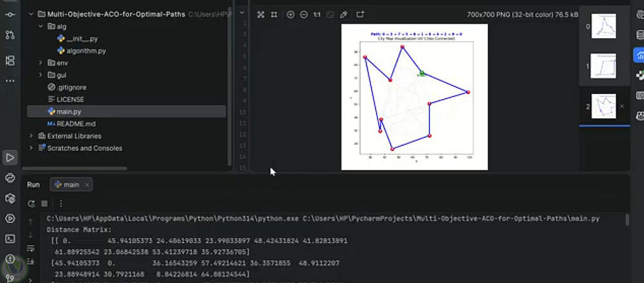The height and width of the screenshot is (283, 644).
Task: Close the main run tab
Action: click(x=87, y=185)
